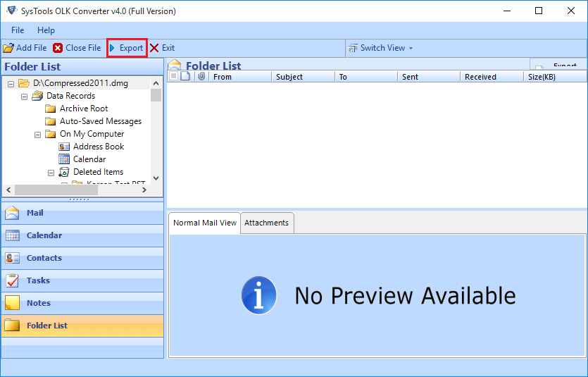Image resolution: width=588 pixels, height=377 pixels.
Task: Switch to the Attachments tab
Action: pos(266,223)
